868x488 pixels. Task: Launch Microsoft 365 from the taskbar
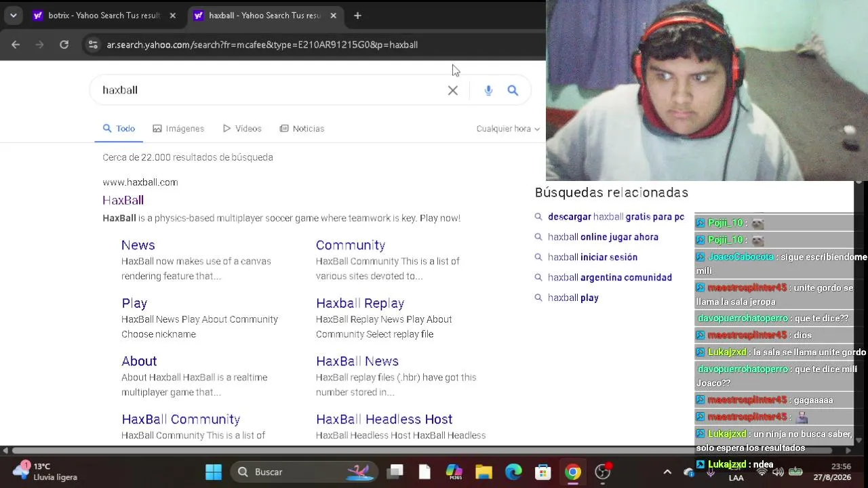(454, 472)
